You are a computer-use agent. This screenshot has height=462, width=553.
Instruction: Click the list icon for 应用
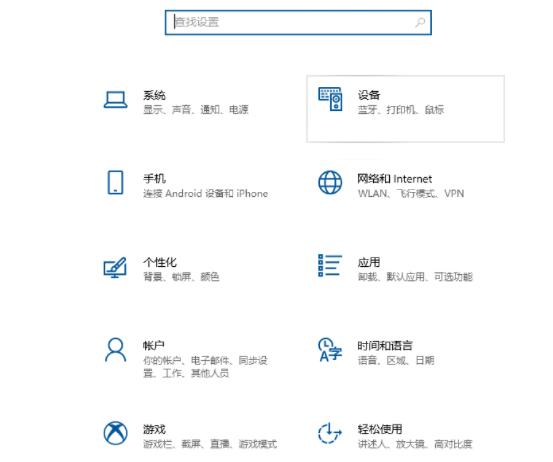click(x=330, y=266)
